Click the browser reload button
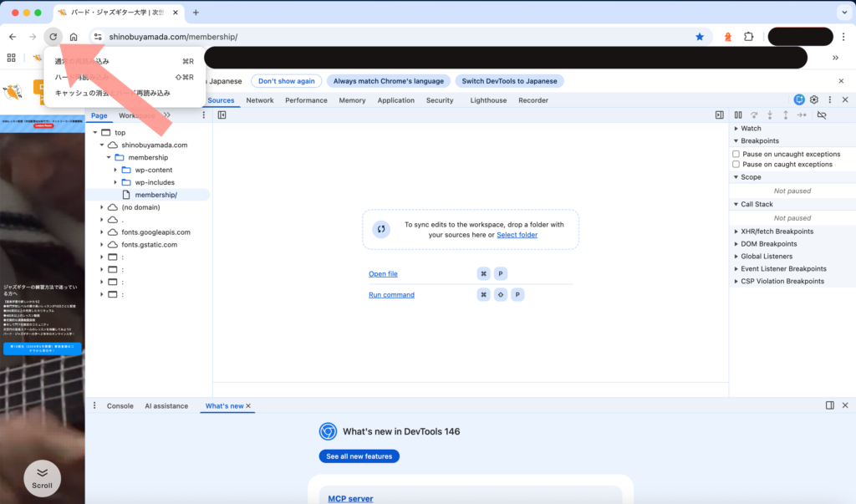Viewport: 856px width, 504px height. click(x=53, y=37)
